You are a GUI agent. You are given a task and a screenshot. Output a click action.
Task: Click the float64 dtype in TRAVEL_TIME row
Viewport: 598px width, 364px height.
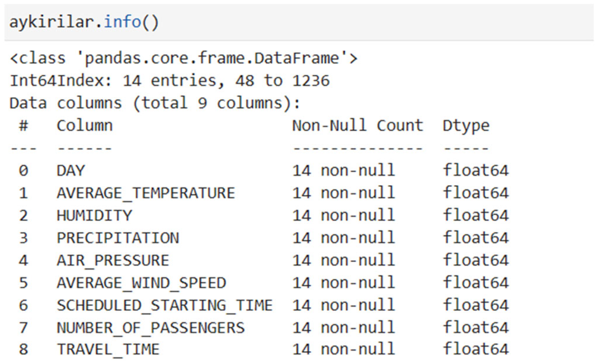click(476, 349)
